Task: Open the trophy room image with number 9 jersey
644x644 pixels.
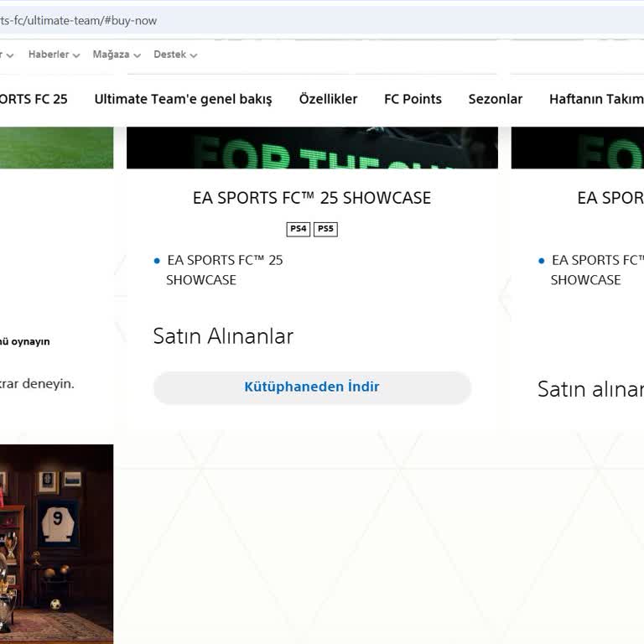Action: [56, 543]
